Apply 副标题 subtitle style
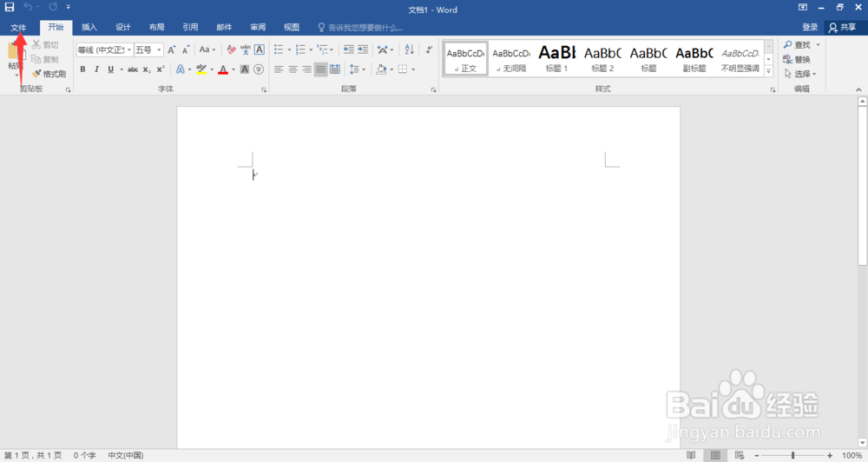868x462 pixels. coord(694,59)
